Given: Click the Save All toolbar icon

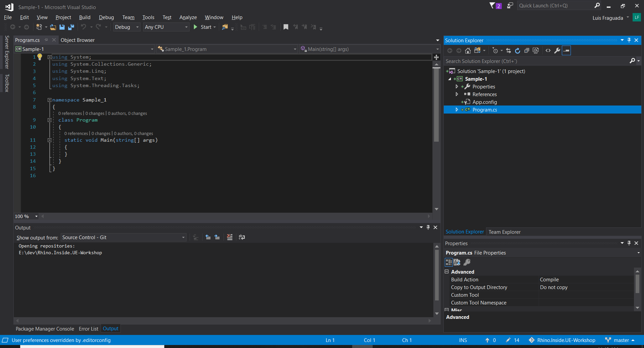Looking at the screenshot, I should (x=71, y=27).
